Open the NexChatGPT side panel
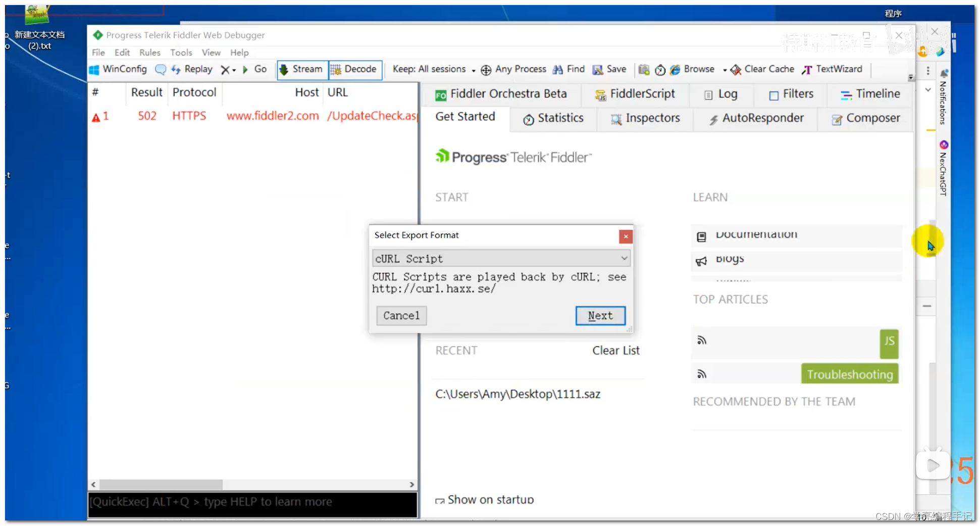Viewport: 980px width, 526px height. (x=943, y=169)
